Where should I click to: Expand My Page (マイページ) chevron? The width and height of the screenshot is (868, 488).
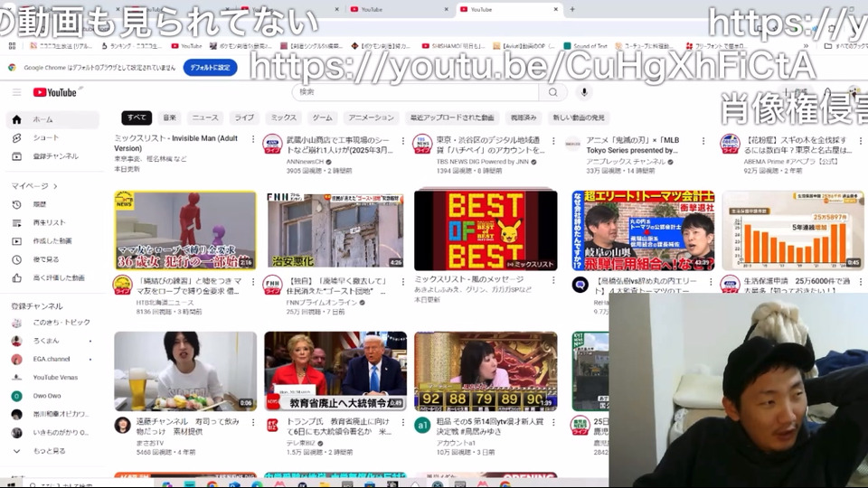55,186
